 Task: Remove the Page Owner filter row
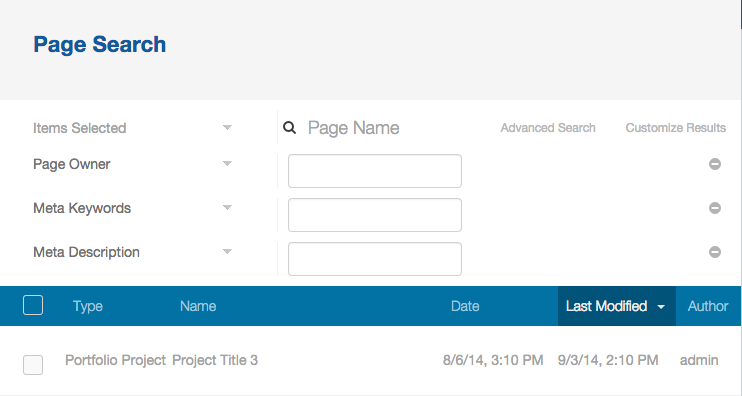pyautogui.click(x=715, y=164)
